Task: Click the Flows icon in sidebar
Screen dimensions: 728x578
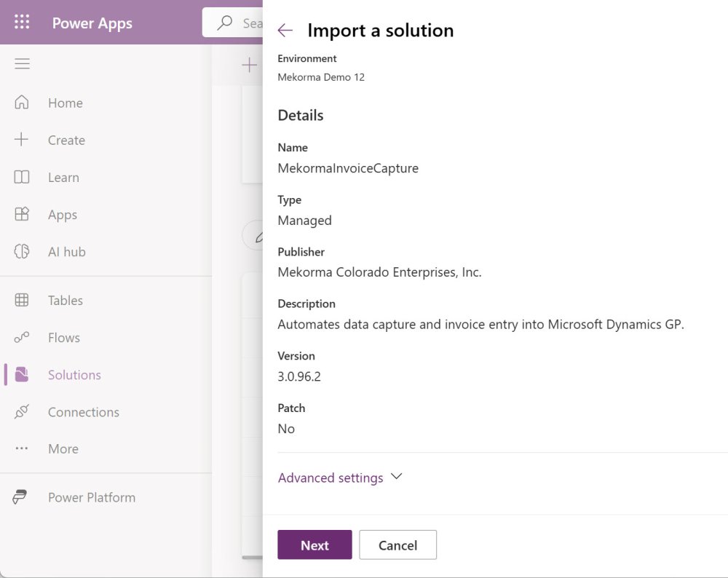Action: pyautogui.click(x=22, y=338)
